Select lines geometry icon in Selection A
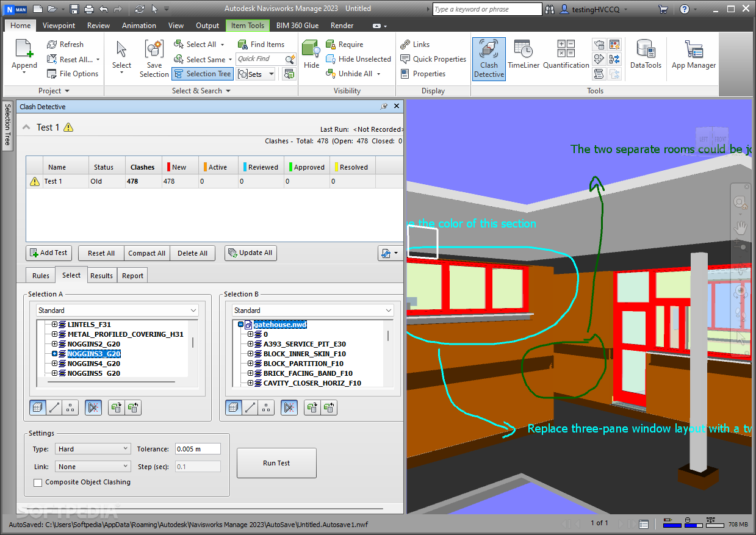756x535 pixels. [x=54, y=408]
